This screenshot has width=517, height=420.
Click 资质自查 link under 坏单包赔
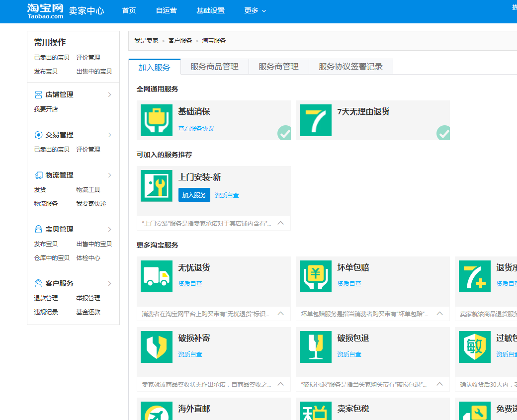tap(349, 283)
